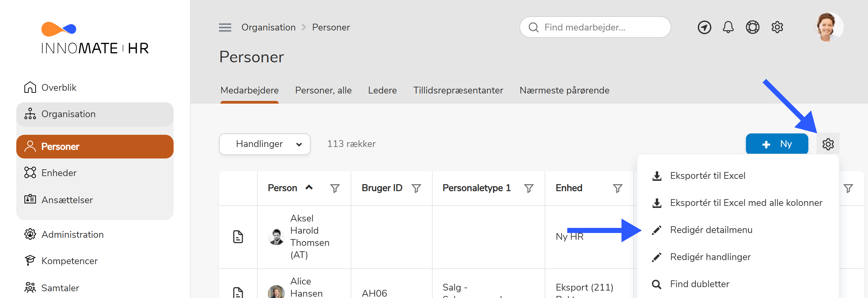Click the hamburger menu icon
The image size is (868, 298).
(x=225, y=27)
